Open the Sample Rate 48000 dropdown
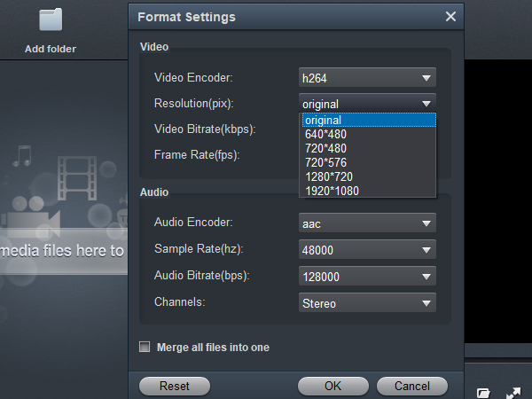This screenshot has height=399, width=532. point(367,249)
